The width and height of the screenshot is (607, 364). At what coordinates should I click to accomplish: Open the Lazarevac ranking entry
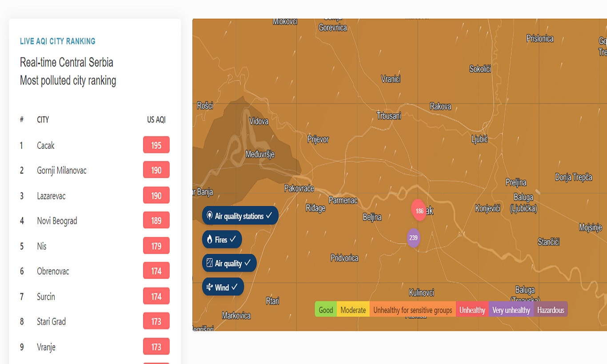94,196
